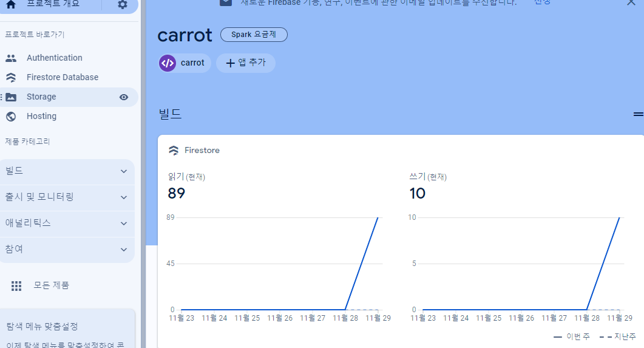Click the 프로젝트 바로가기 heading

tap(35, 35)
